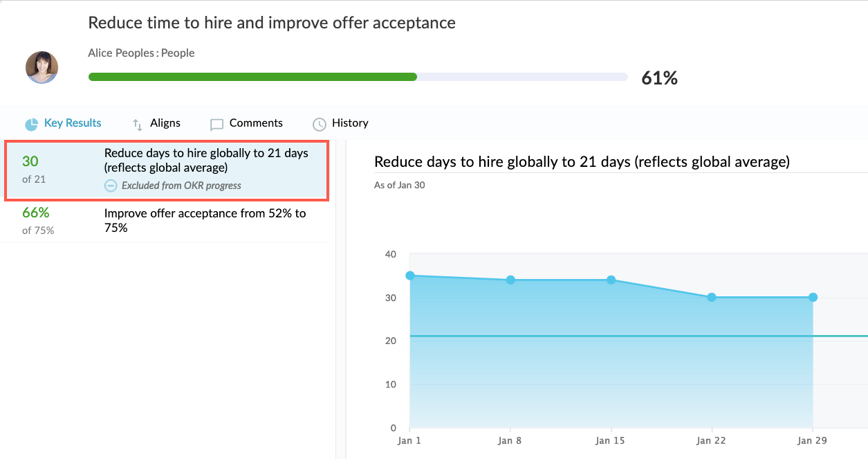
Task: Click the Jan 8 data point on chart
Action: click(510, 280)
